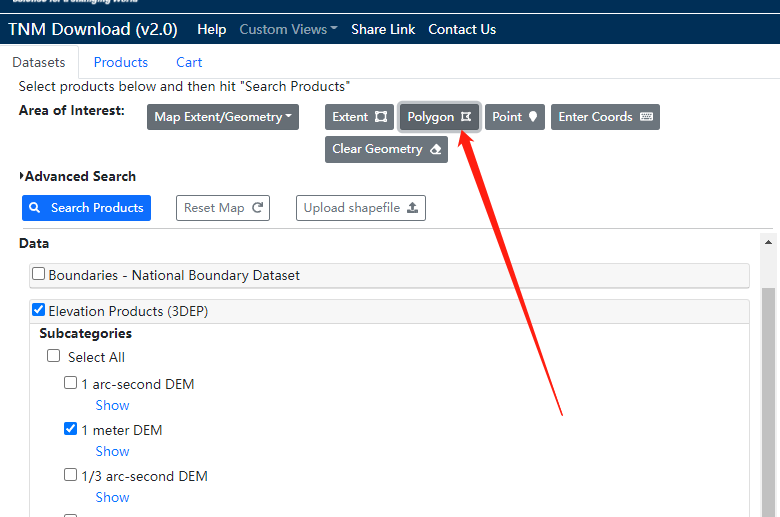Switch to the Cart tab

click(x=189, y=62)
